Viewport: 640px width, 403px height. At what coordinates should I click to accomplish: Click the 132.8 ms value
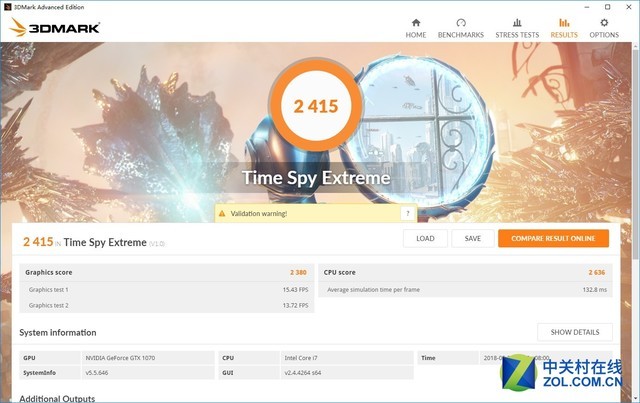[595, 289]
